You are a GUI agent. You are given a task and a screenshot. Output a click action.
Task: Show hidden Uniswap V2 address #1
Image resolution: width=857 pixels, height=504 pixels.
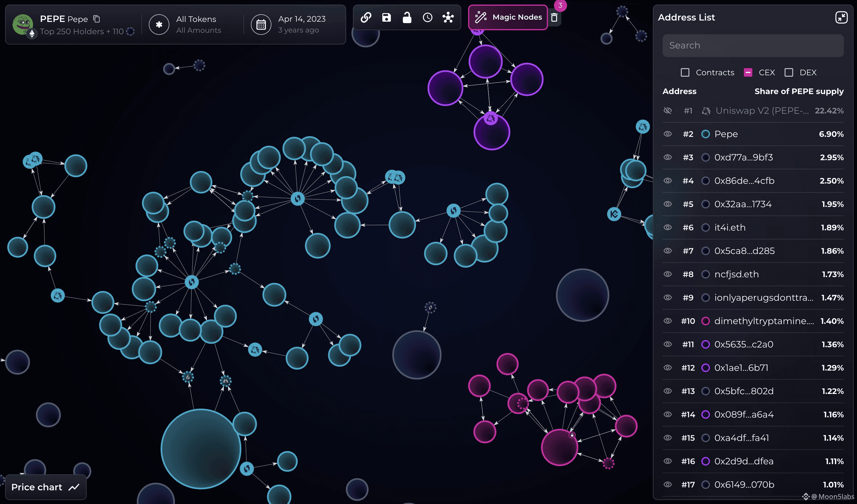coord(668,111)
